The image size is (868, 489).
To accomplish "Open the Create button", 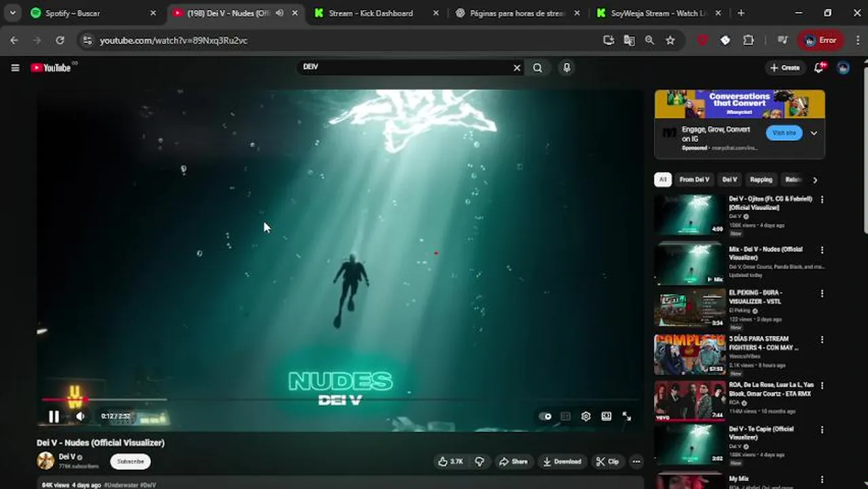I will (x=785, y=67).
